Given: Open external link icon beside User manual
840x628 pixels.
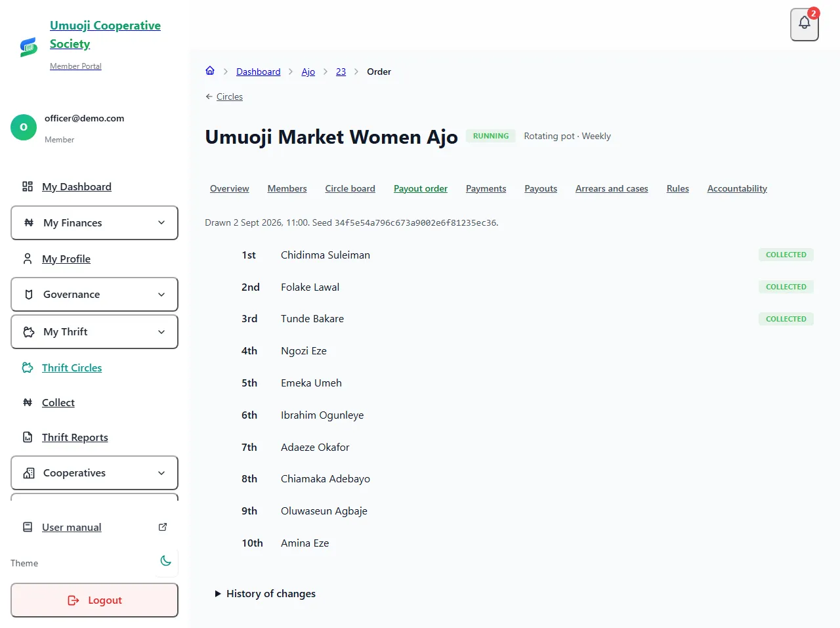Looking at the screenshot, I should pos(163,527).
